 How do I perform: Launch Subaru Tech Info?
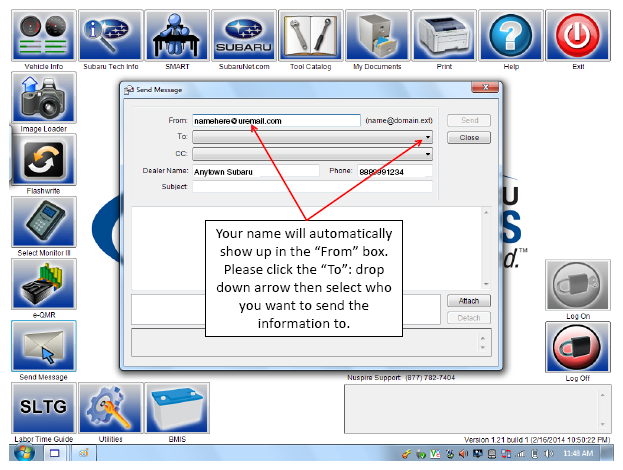pos(110,36)
